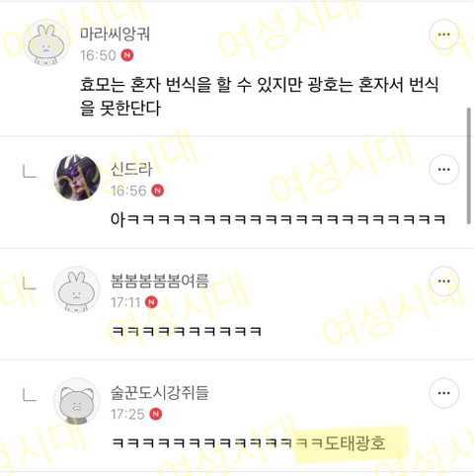
Task: View 신드라's purple character avatar
Action: (77, 178)
